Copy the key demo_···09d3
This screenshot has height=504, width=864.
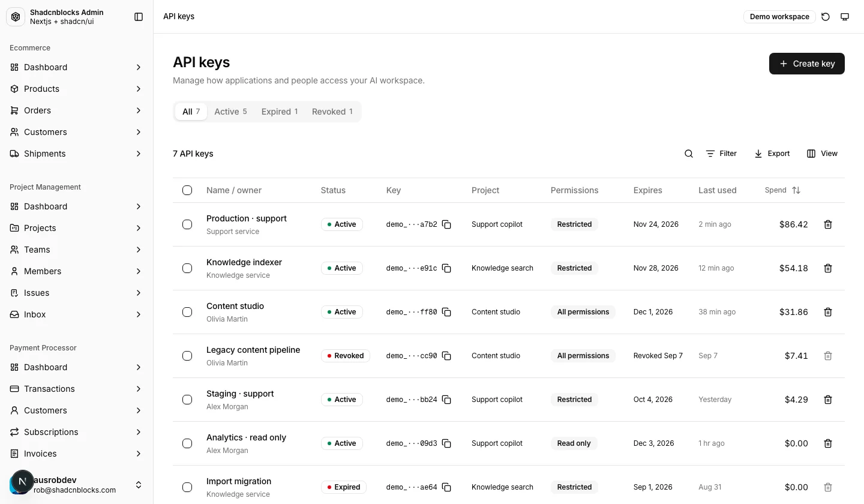446,443
